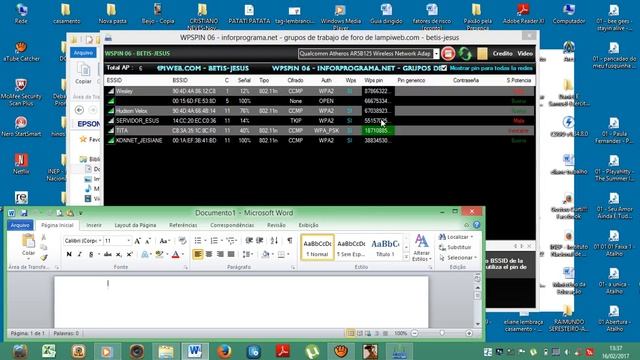Select the KONNET_JEISIANE network row
The height and width of the screenshot is (360, 640).
click(319, 140)
